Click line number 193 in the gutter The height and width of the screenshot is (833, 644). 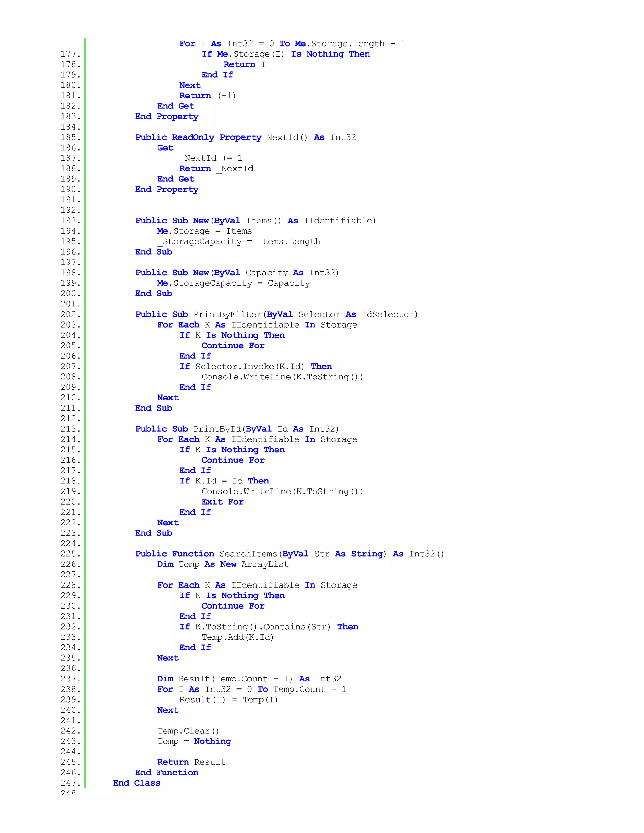[x=70, y=221]
